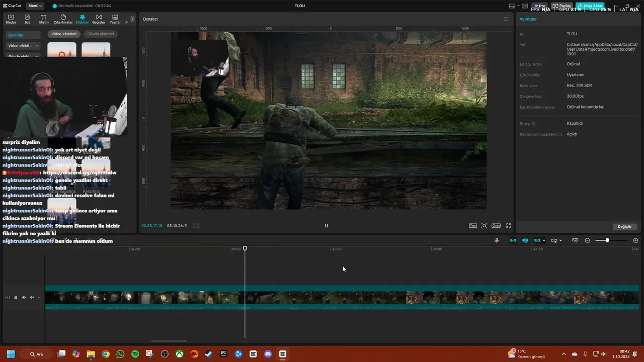Image resolution: width=644 pixels, height=362 pixels.
Task: Open the Medya tab
Action: pos(11,19)
